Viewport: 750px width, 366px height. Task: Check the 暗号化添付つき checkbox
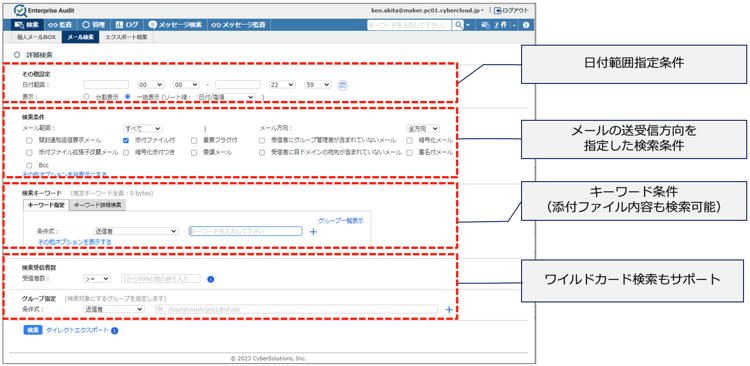pyautogui.click(x=126, y=153)
